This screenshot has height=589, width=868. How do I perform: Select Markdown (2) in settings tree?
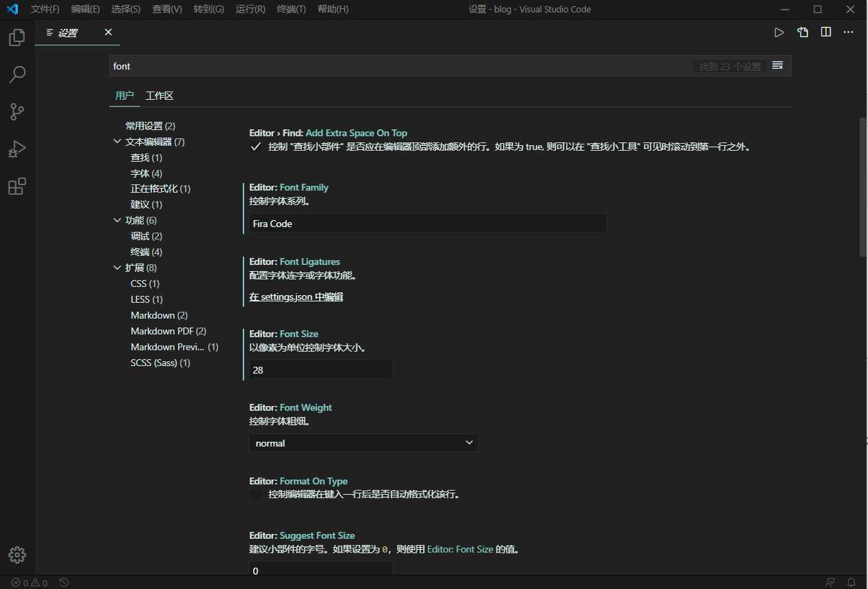tap(159, 315)
